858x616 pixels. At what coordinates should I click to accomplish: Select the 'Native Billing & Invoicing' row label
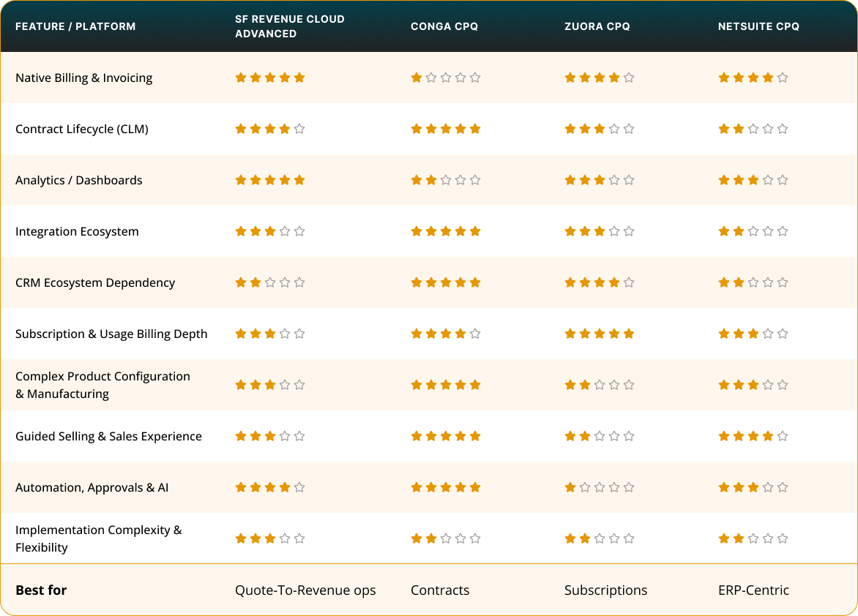click(x=83, y=78)
